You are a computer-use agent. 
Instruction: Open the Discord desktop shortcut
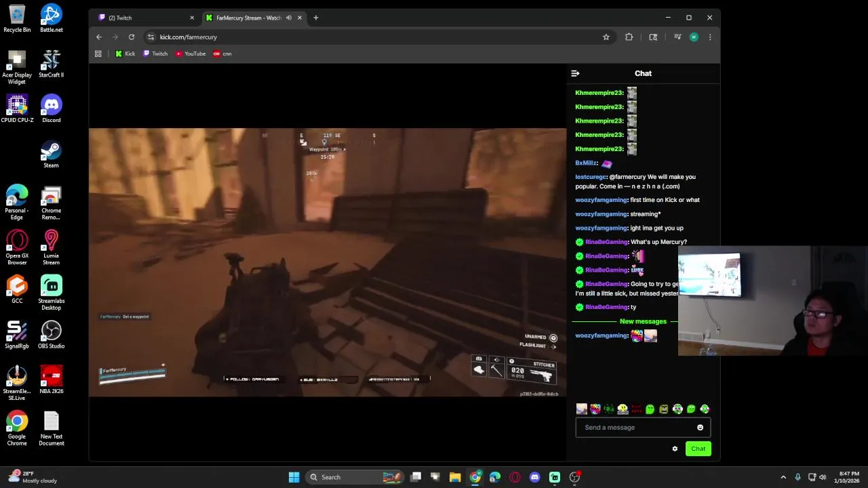point(51,108)
